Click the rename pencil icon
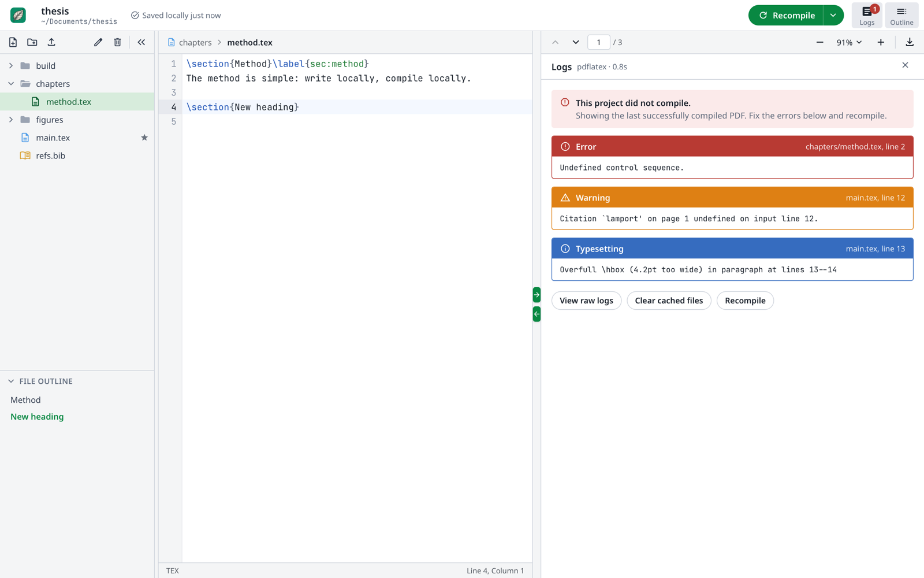Image resolution: width=924 pixels, height=578 pixels. pyautogui.click(x=98, y=42)
